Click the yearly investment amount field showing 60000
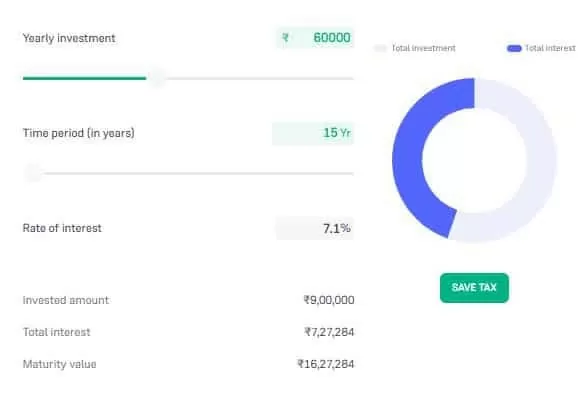Viewport: 586px width, 404px height. 315,38
